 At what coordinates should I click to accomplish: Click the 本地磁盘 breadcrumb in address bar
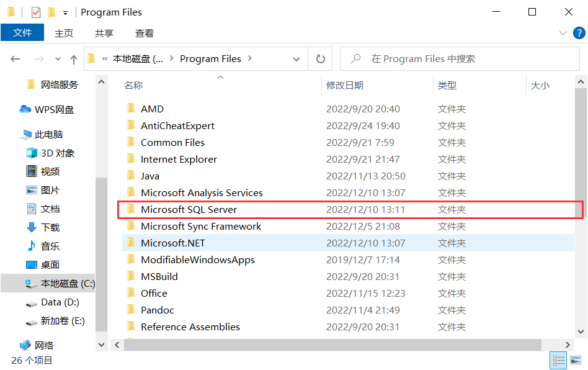coord(138,59)
